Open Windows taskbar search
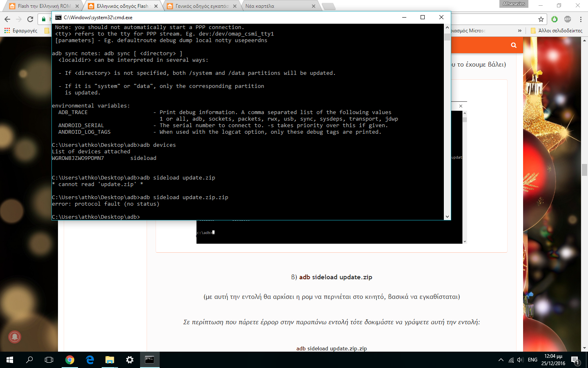This screenshot has height=368, width=588. 29,360
